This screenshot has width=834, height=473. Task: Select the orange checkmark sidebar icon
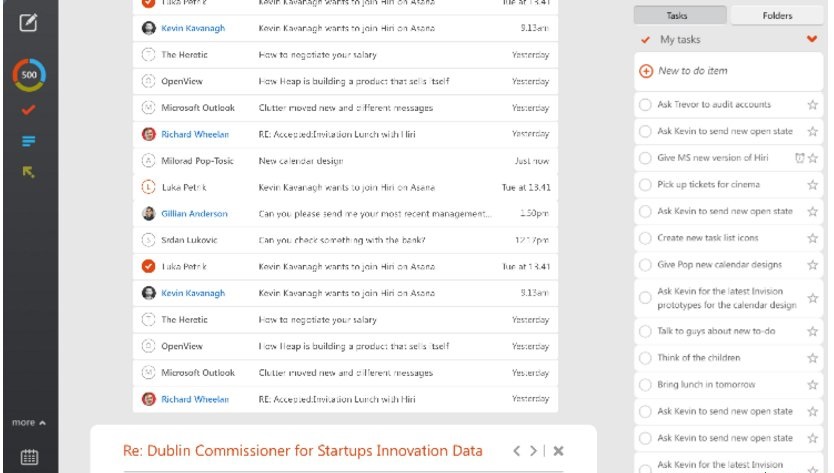pyautogui.click(x=28, y=110)
